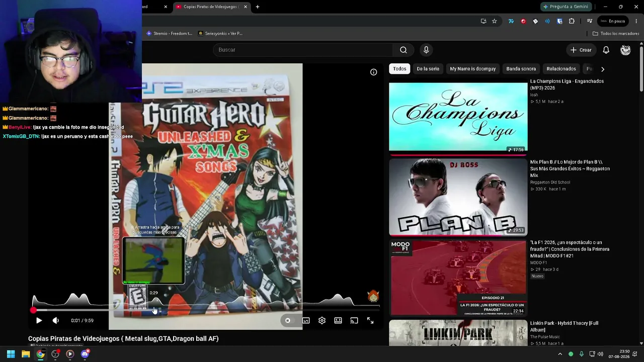
Task: Click the red playhead scrubber
Action: [x=34, y=310]
